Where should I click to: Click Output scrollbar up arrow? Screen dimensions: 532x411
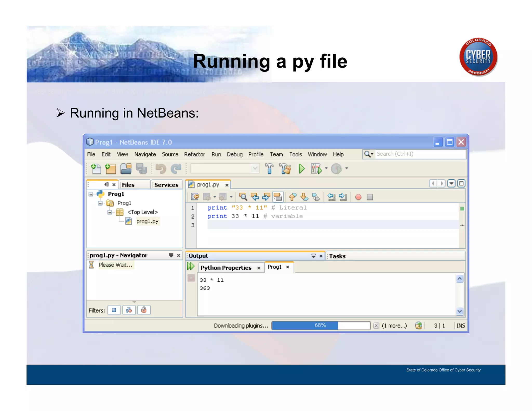pyautogui.click(x=460, y=279)
